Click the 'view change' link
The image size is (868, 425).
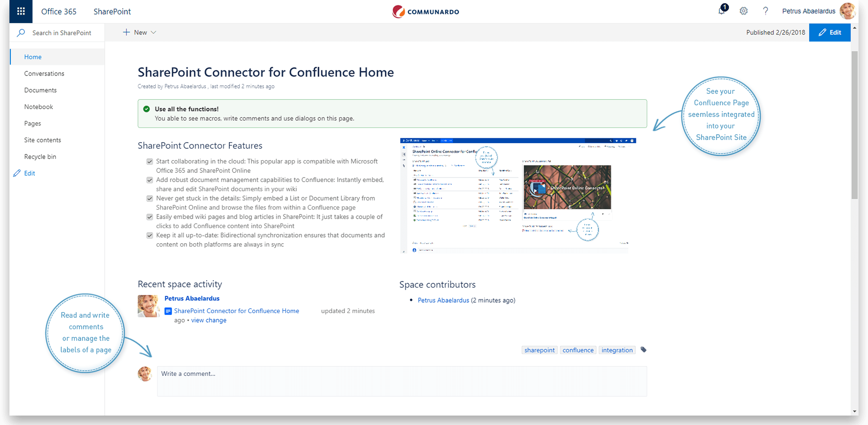coord(209,320)
